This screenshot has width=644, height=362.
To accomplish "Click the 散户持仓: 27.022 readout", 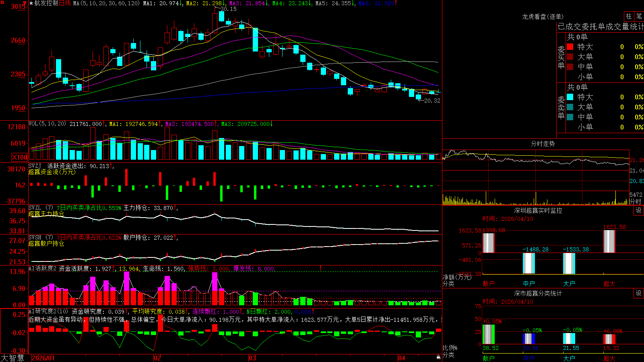I will tap(151, 238).
